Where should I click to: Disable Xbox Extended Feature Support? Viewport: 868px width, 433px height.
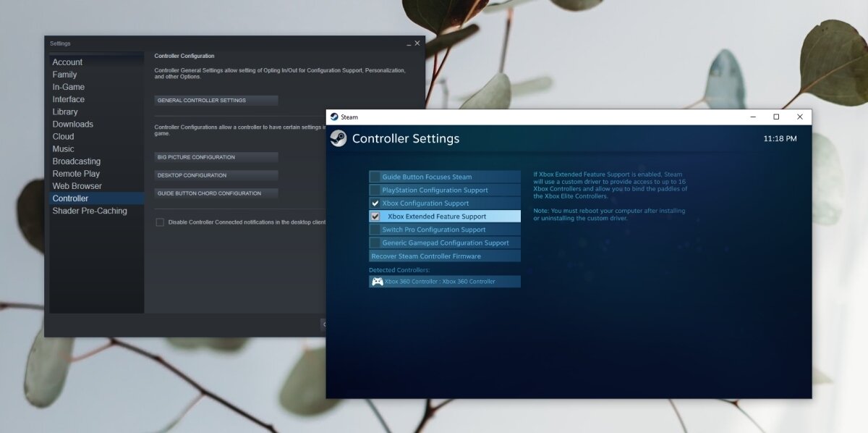tap(375, 216)
